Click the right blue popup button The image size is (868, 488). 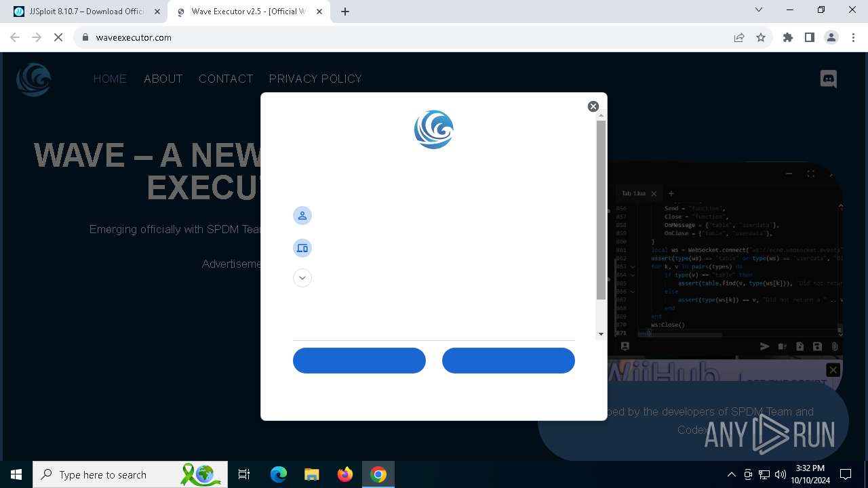509,361
